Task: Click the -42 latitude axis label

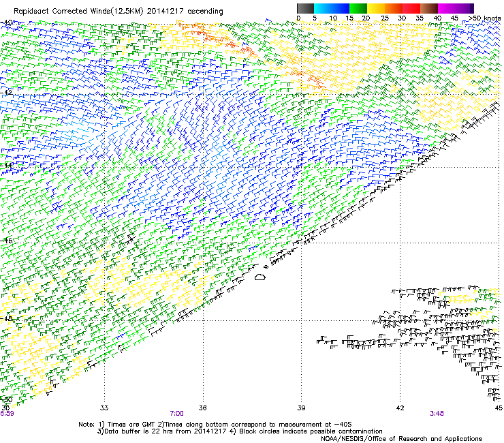Action: click(x=6, y=92)
